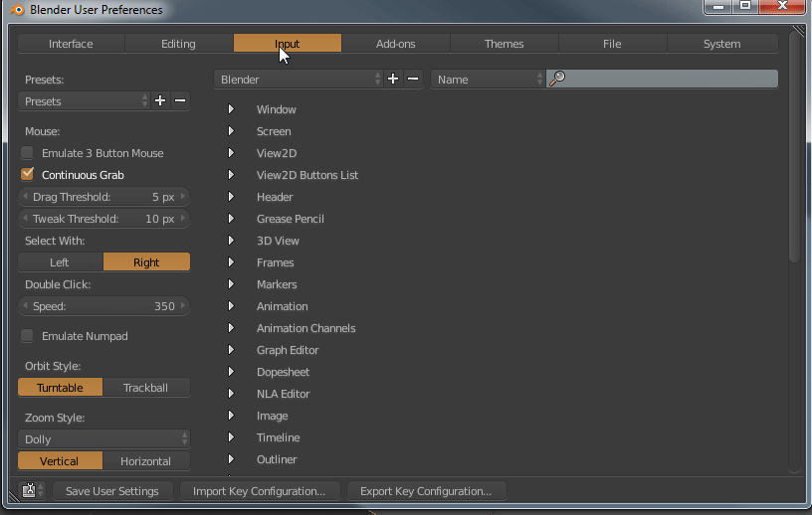Image resolution: width=812 pixels, height=515 pixels.
Task: Select Left for Select With
Action: click(x=60, y=262)
